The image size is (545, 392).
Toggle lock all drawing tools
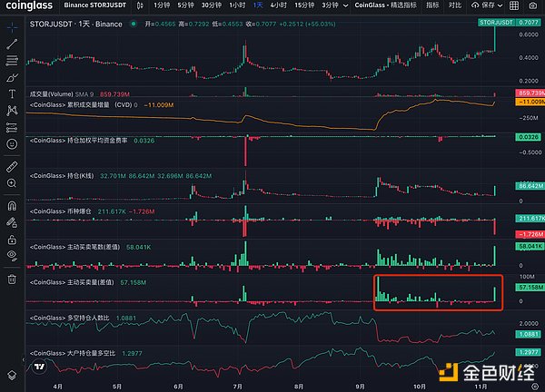12,238
